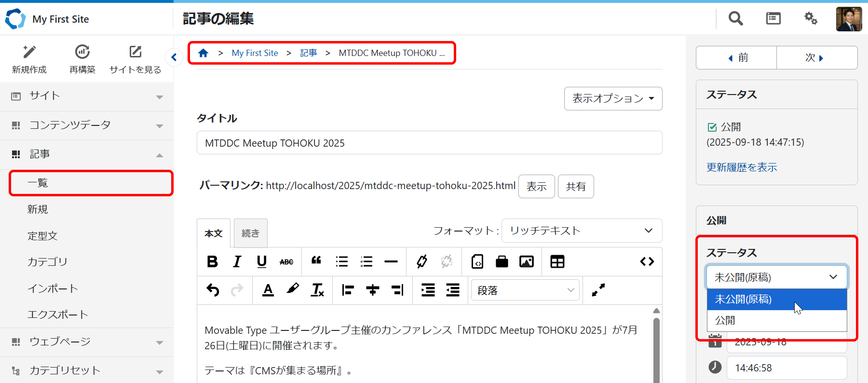The width and height of the screenshot is (868, 383).
Task: Pick text highlight color tool
Action: tap(292, 290)
